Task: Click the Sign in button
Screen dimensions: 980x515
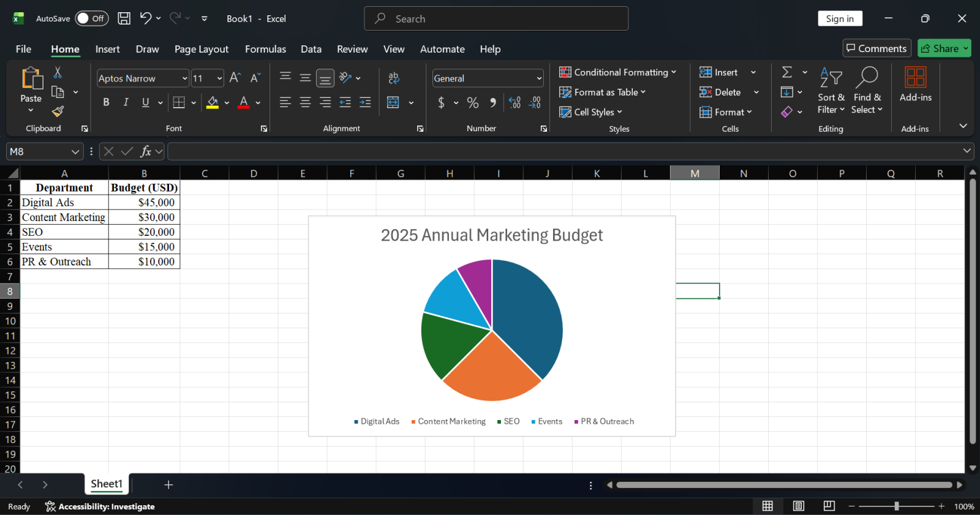Action: pos(840,18)
